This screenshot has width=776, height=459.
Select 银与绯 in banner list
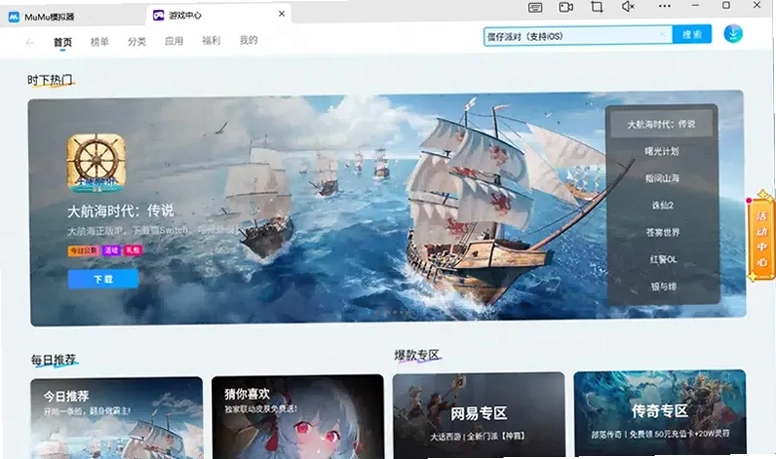click(664, 286)
